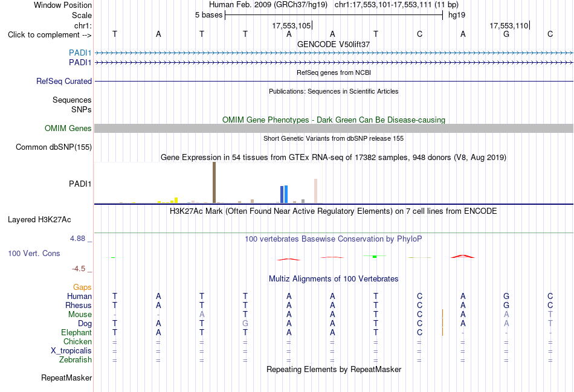This screenshot has height=392, width=574.
Task: Click the Human species label
Action: click(79, 296)
